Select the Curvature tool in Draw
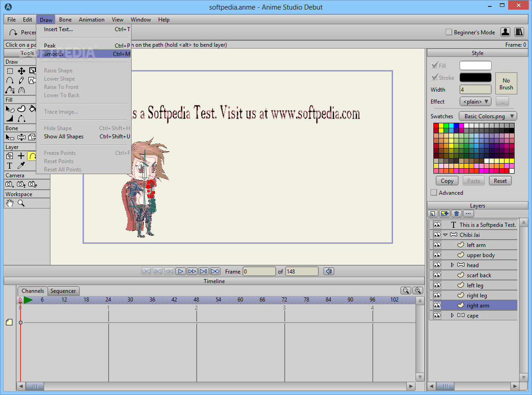The width and height of the screenshot is (532, 395). click(x=21, y=90)
